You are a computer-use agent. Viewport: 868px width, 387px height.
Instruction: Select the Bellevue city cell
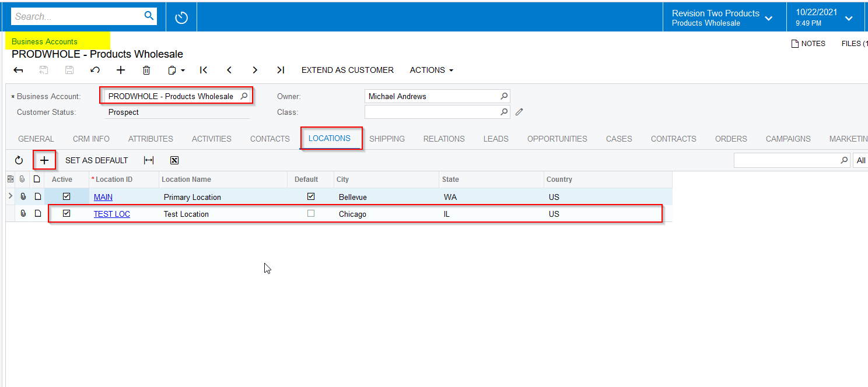386,197
